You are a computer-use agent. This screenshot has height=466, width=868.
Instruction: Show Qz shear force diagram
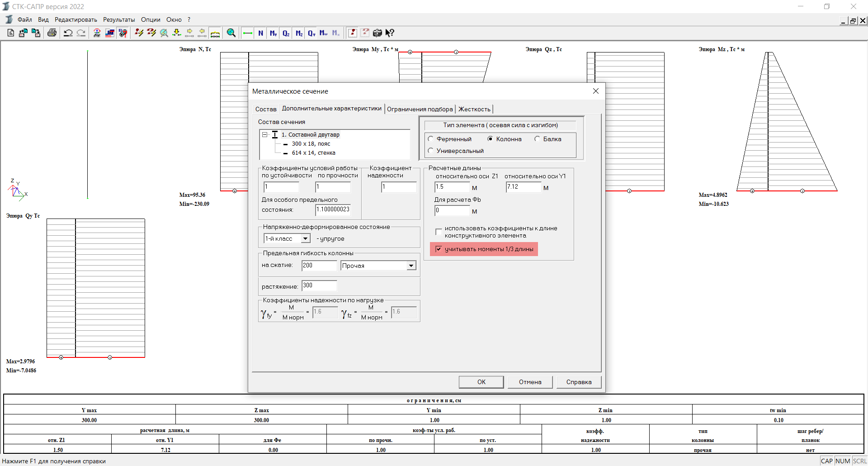[286, 33]
